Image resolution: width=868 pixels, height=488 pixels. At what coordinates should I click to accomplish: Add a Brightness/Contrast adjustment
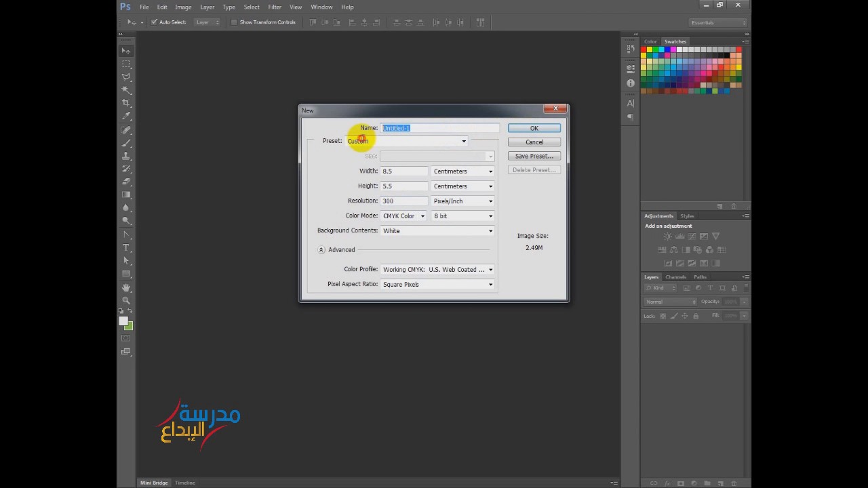pos(668,237)
